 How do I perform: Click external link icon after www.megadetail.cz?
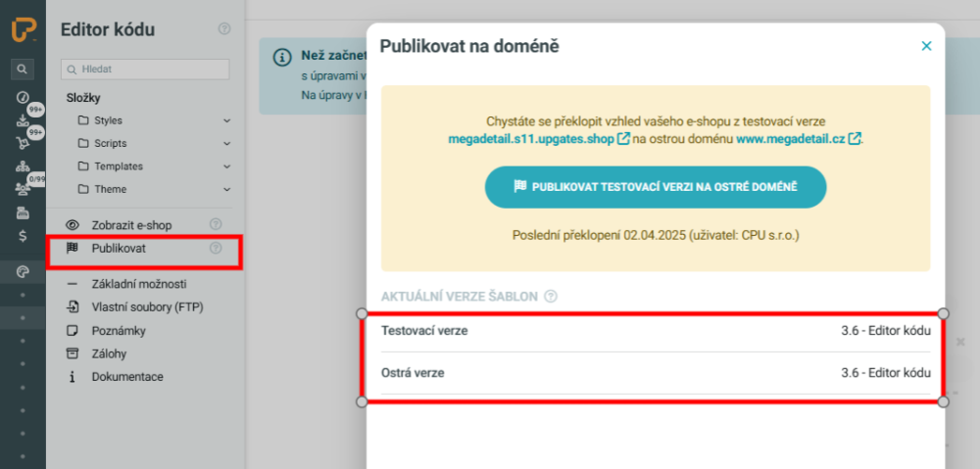(x=855, y=139)
